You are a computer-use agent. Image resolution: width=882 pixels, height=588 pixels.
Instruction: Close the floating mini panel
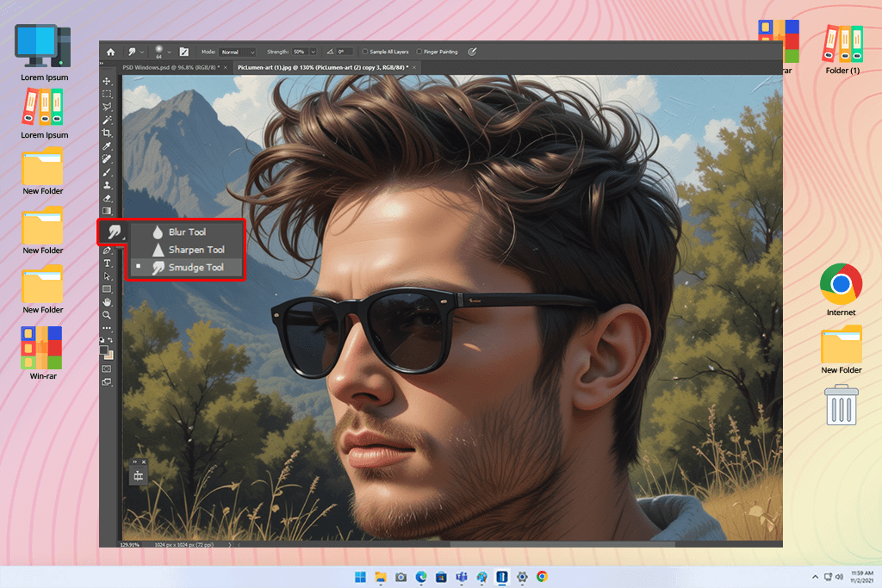144,462
